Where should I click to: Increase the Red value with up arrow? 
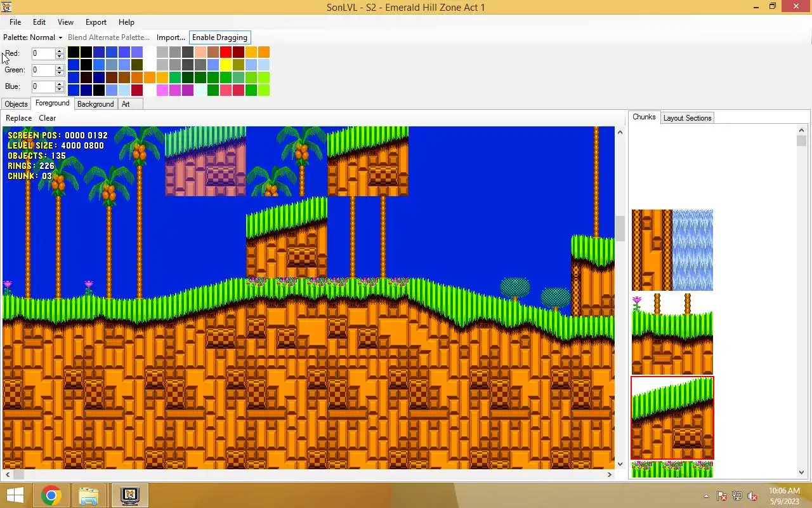(x=60, y=51)
